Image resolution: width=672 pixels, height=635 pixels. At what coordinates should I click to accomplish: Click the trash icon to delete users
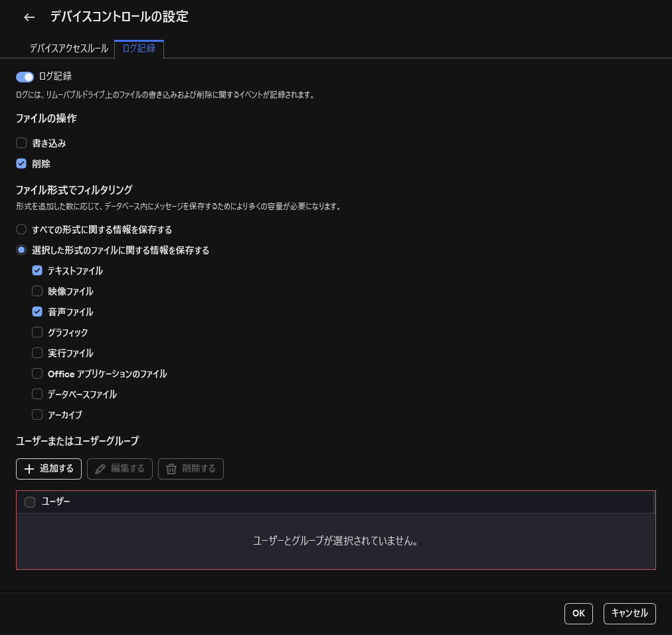coord(171,468)
